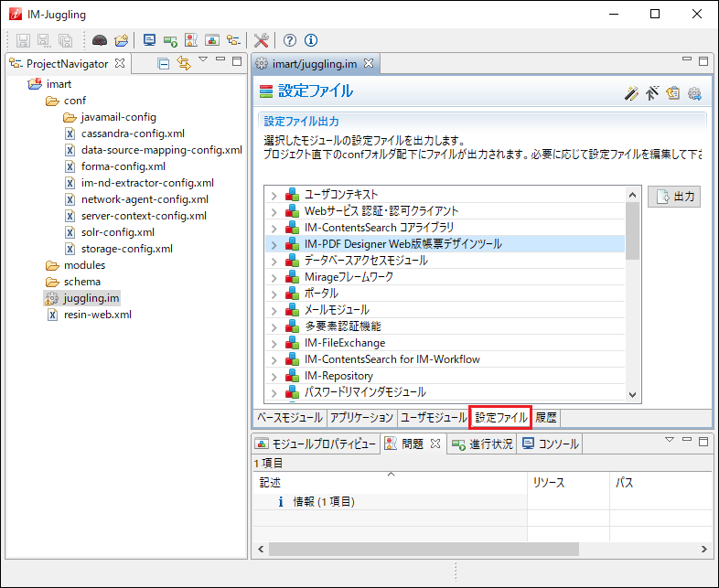719x588 pixels.
Task: Click the 記述 column header
Action: (x=390, y=483)
